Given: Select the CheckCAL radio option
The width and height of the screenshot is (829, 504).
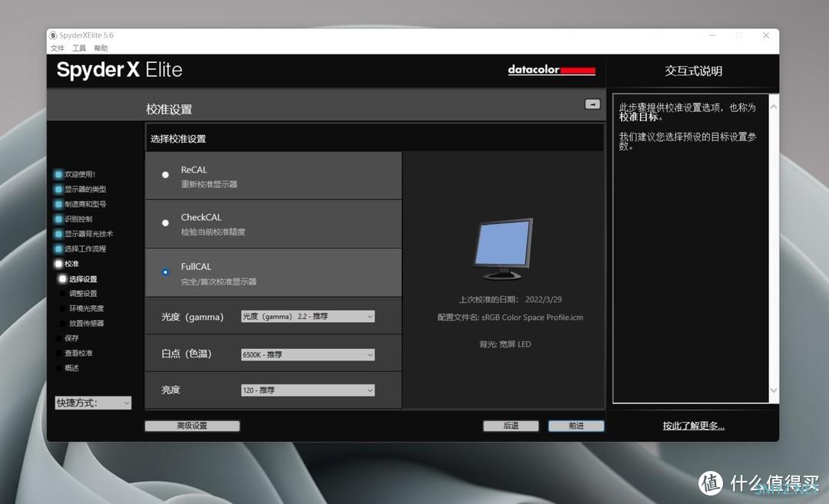Looking at the screenshot, I should (166, 223).
